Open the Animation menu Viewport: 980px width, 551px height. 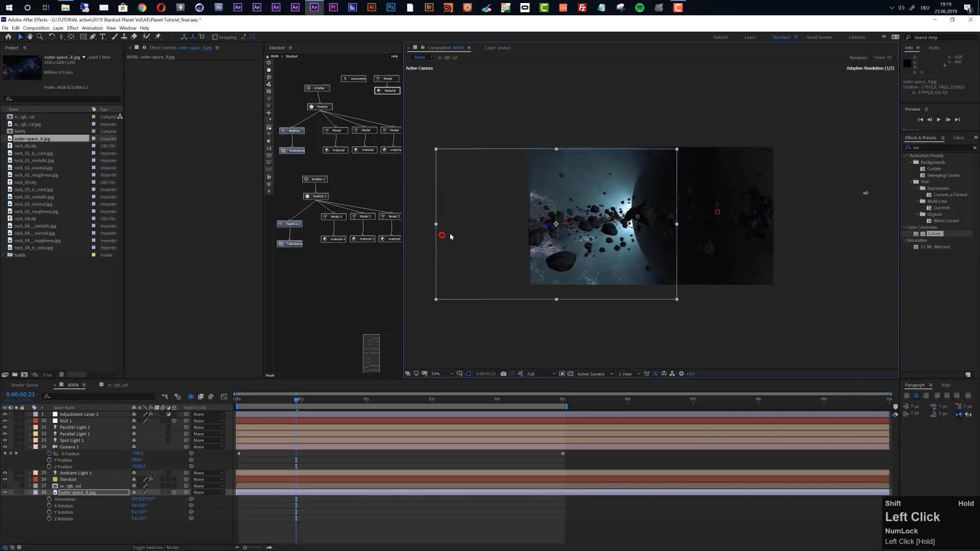click(x=92, y=28)
